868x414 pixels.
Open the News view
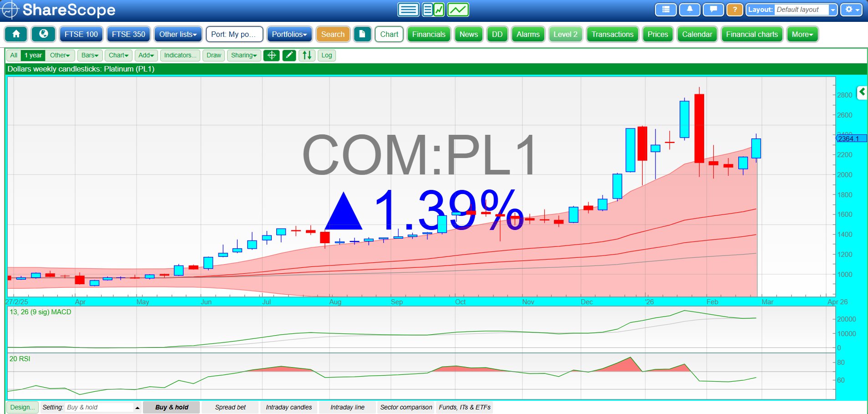tap(469, 34)
